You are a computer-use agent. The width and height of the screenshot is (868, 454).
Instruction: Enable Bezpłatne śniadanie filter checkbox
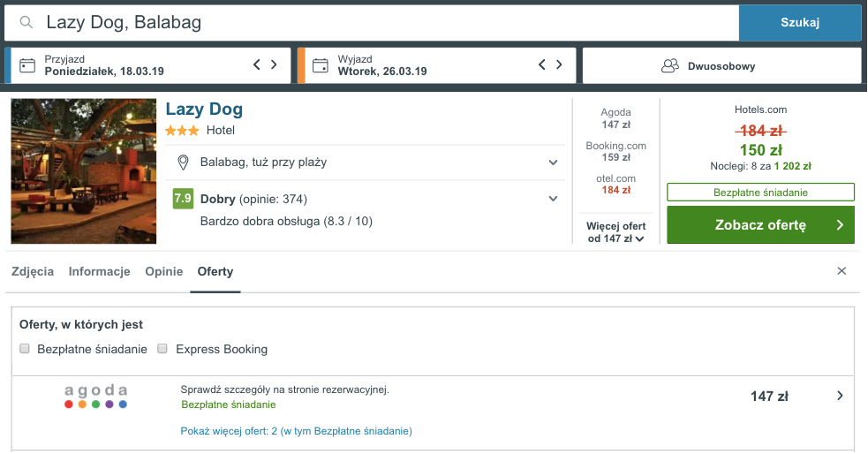[26, 349]
